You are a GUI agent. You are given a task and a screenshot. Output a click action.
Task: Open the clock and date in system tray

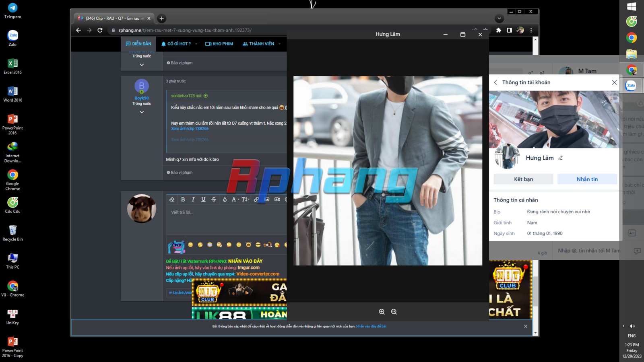(632, 350)
